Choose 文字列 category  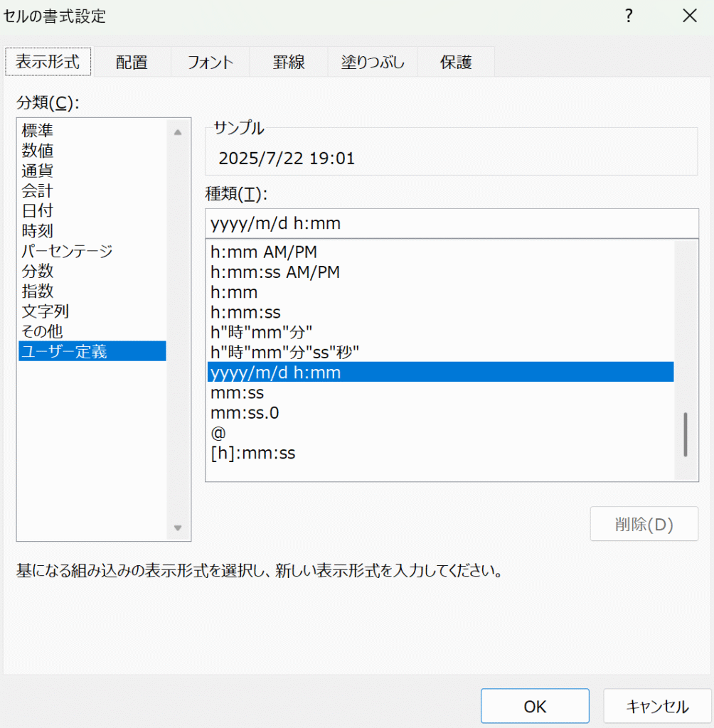92,311
